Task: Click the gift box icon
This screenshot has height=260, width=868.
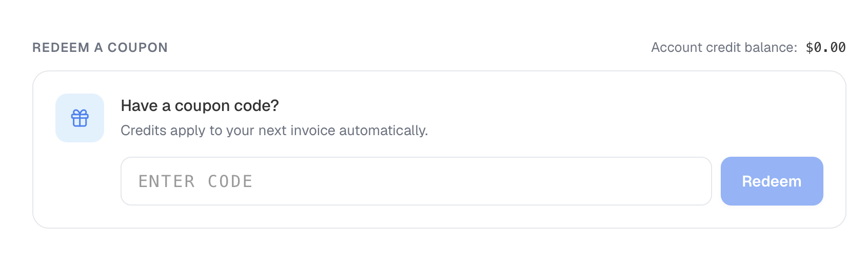Action: (x=80, y=118)
